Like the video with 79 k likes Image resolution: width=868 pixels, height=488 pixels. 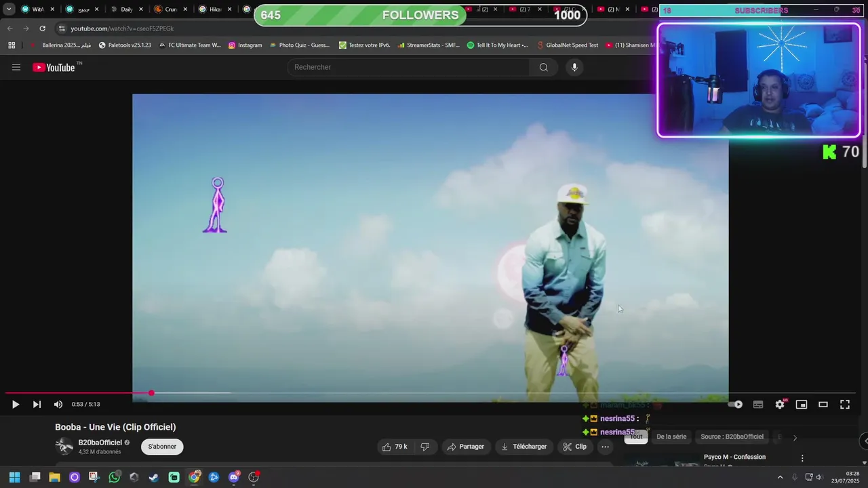394,447
